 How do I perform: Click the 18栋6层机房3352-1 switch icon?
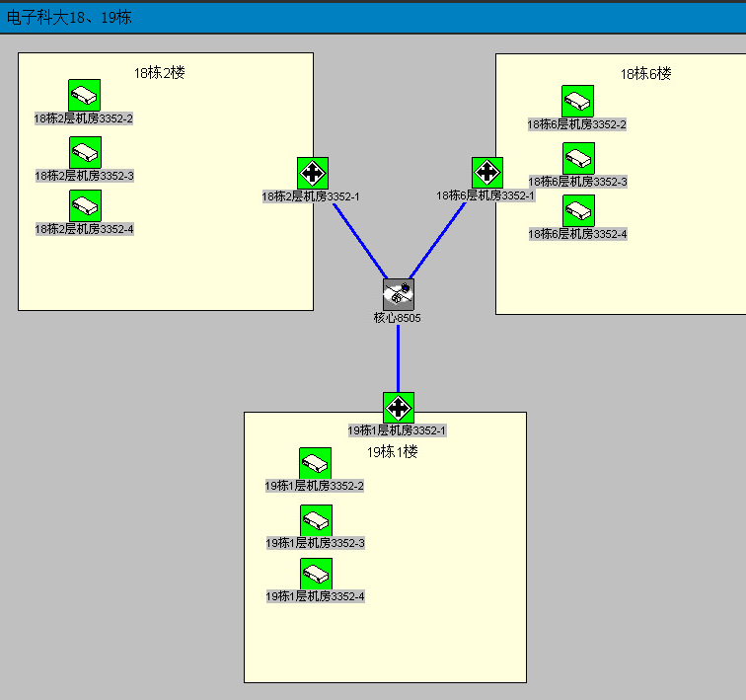[487, 173]
